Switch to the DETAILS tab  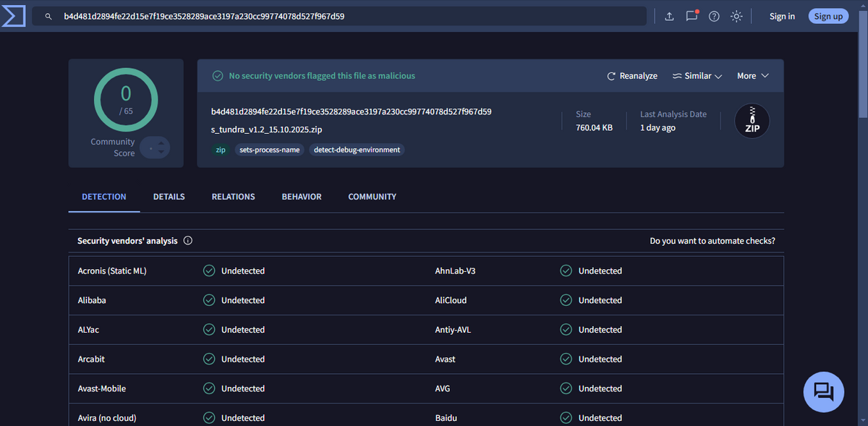coord(169,197)
